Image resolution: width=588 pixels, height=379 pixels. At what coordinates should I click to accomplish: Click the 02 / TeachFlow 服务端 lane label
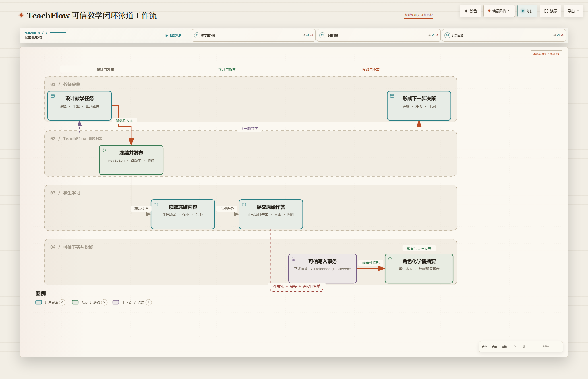tap(76, 139)
